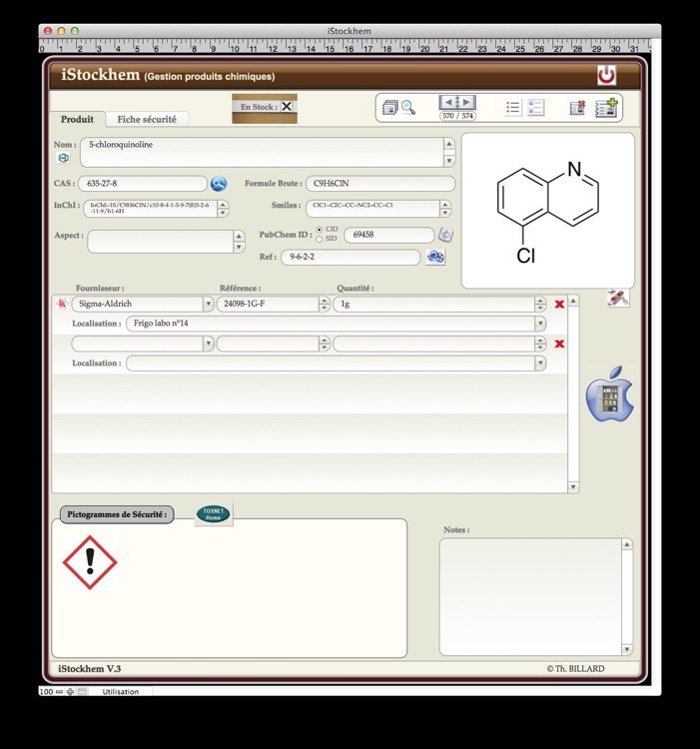
Task: Click supplier list scroll down arrow
Action: click(573, 486)
